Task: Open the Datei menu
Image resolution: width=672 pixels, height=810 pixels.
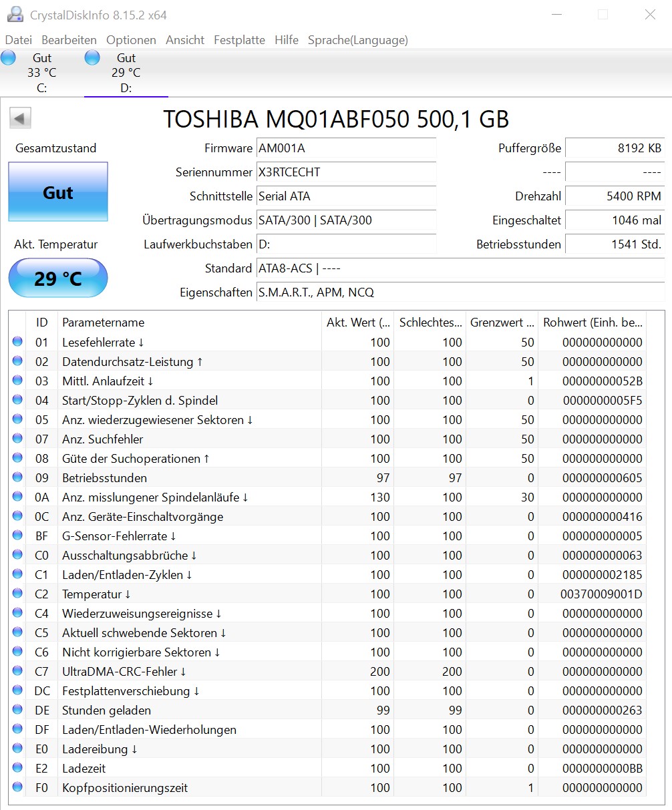Action: coord(18,40)
